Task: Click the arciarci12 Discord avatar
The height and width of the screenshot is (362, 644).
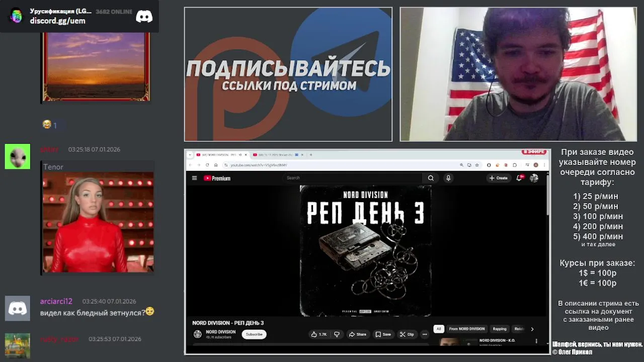Action: [18, 308]
